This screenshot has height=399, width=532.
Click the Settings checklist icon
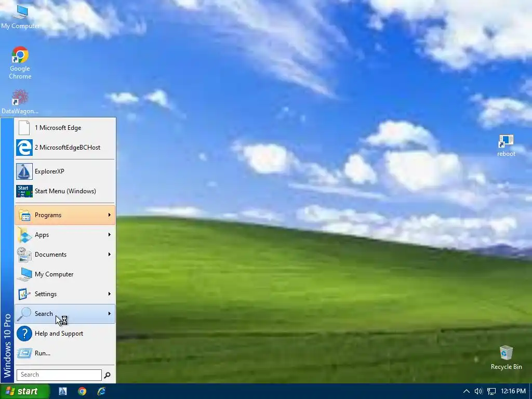click(24, 294)
